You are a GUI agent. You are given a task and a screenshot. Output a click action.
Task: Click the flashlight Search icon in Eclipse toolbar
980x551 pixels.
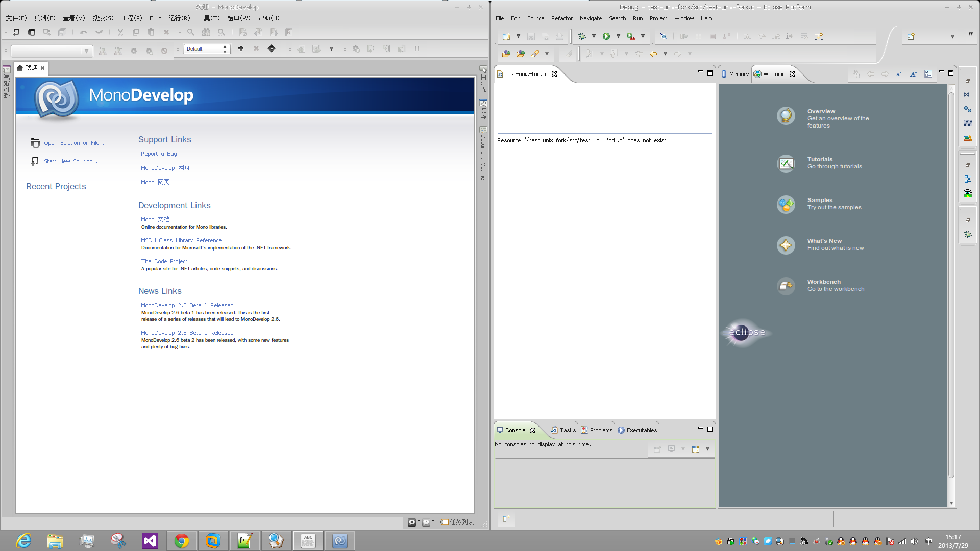click(535, 53)
